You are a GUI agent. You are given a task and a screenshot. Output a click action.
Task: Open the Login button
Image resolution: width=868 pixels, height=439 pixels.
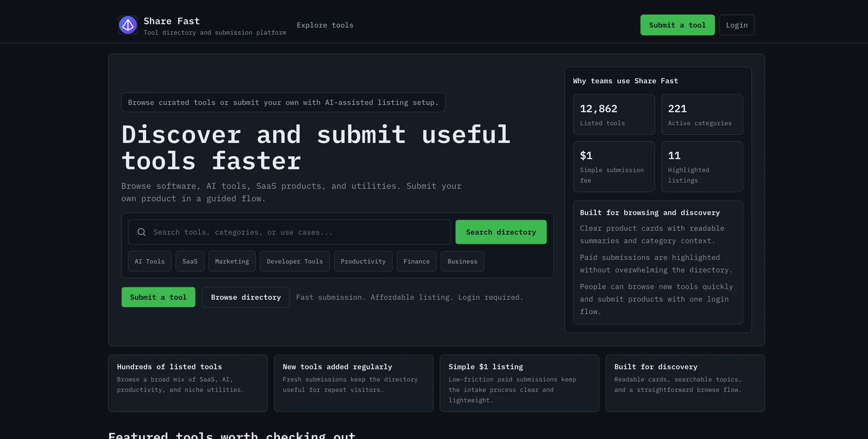click(736, 25)
